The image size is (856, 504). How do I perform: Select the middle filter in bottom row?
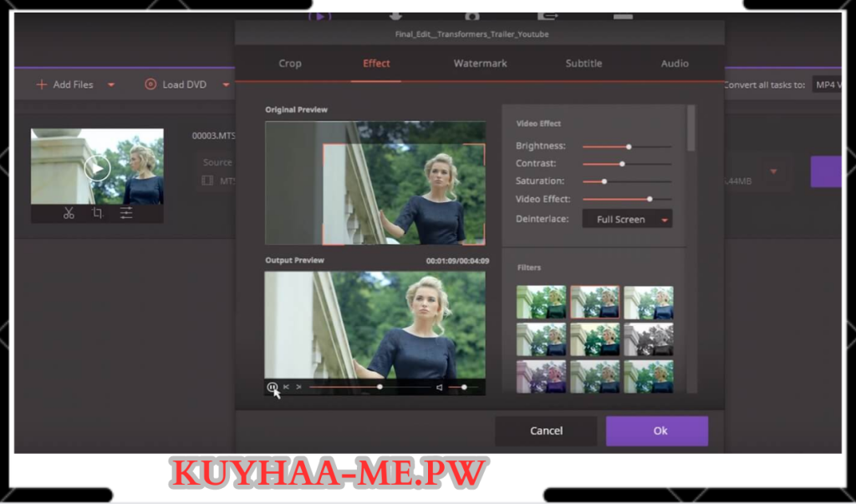[x=595, y=376]
